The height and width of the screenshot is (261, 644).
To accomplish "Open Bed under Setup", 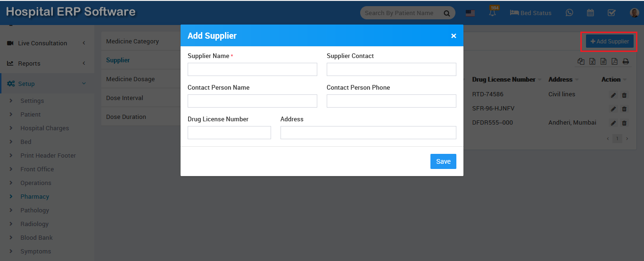I will (26, 142).
